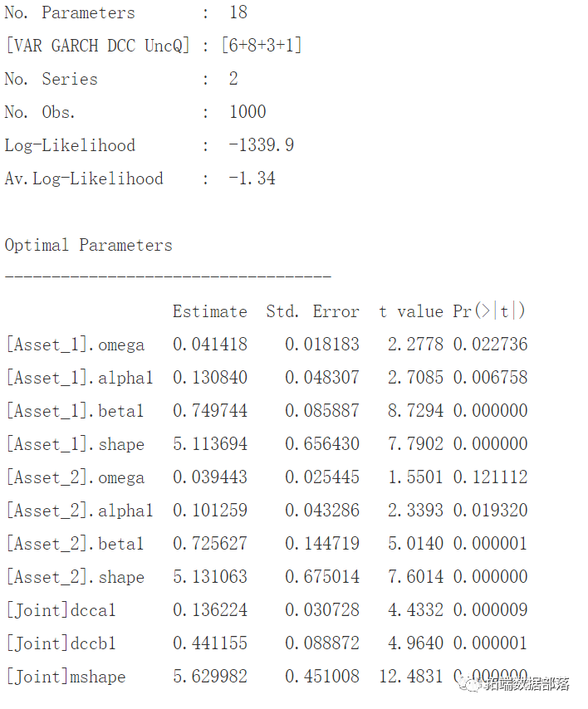
Task: Select the [Joint]dcca1 row label
Action: 61,610
